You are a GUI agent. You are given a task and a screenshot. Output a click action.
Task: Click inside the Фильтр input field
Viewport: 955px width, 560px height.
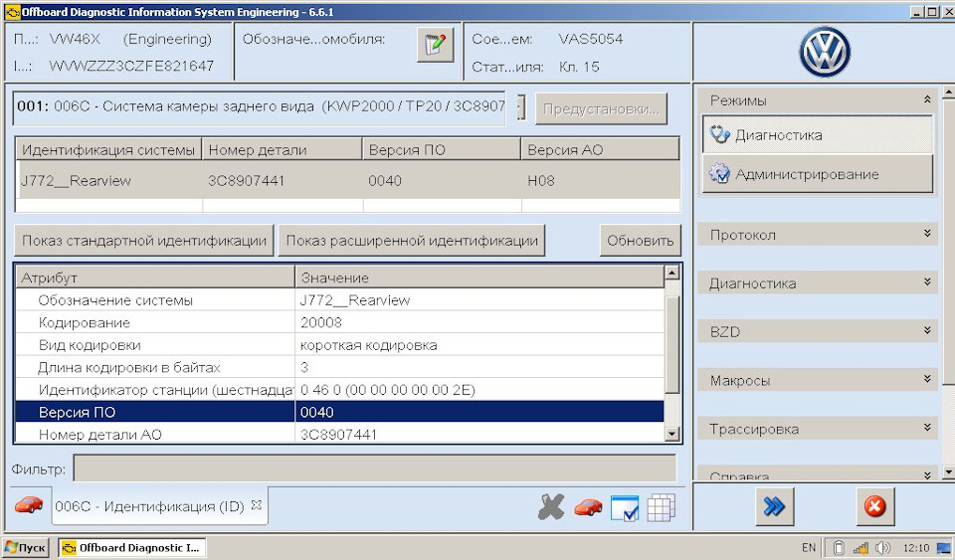pyautogui.click(x=375, y=468)
